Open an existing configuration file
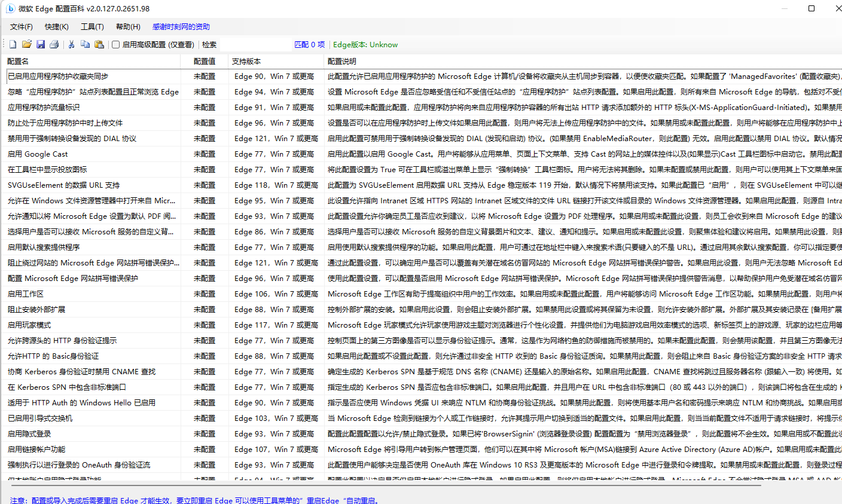 pos(27,44)
